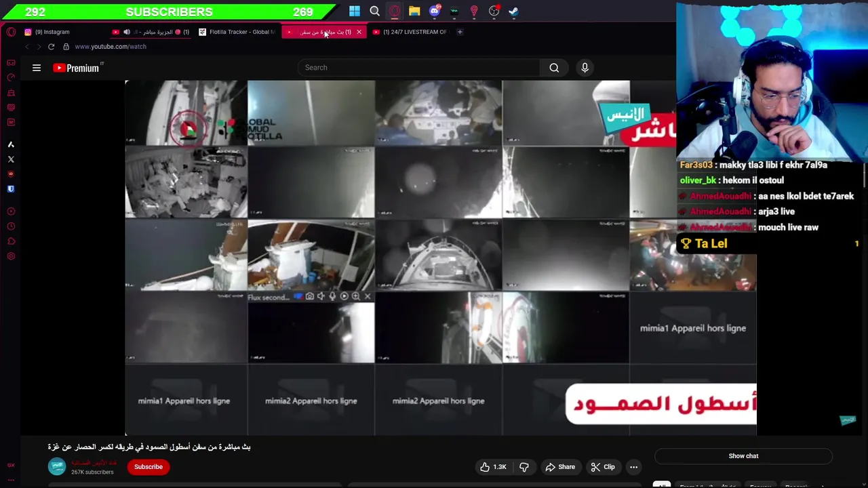Open browser history clock sidebar icon
Viewport: 868px width, 488px height.
(x=11, y=226)
